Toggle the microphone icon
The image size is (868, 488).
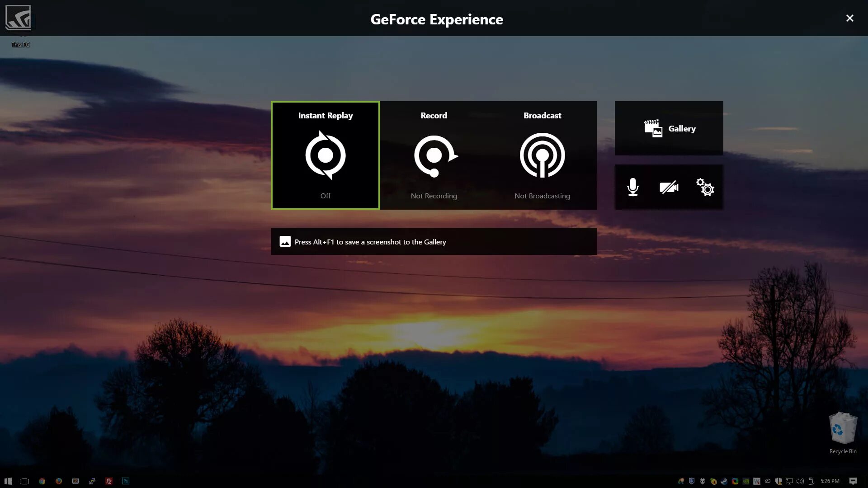pyautogui.click(x=633, y=187)
